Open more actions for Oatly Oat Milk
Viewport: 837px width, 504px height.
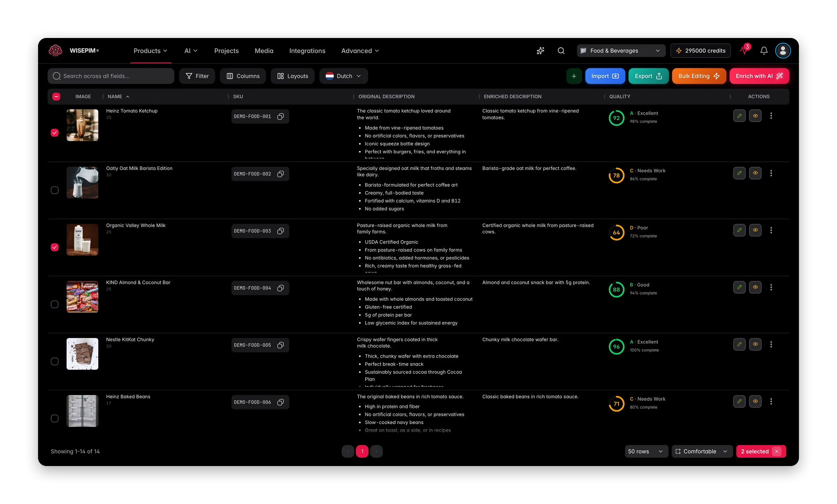[771, 173]
